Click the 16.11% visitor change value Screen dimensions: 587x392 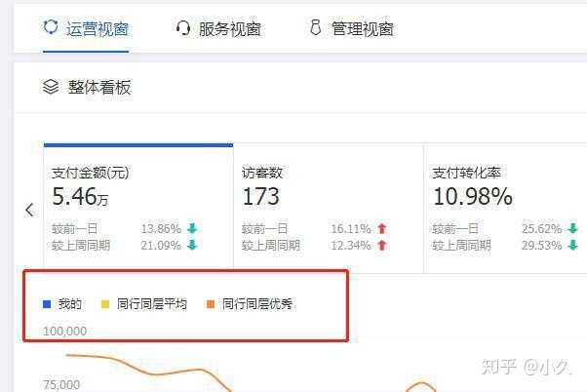pyautogui.click(x=351, y=228)
